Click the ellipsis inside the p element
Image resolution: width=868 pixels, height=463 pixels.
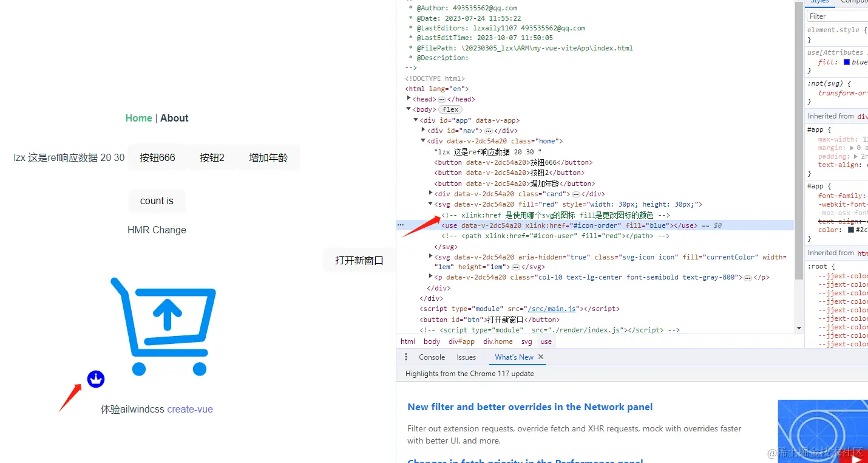748,277
